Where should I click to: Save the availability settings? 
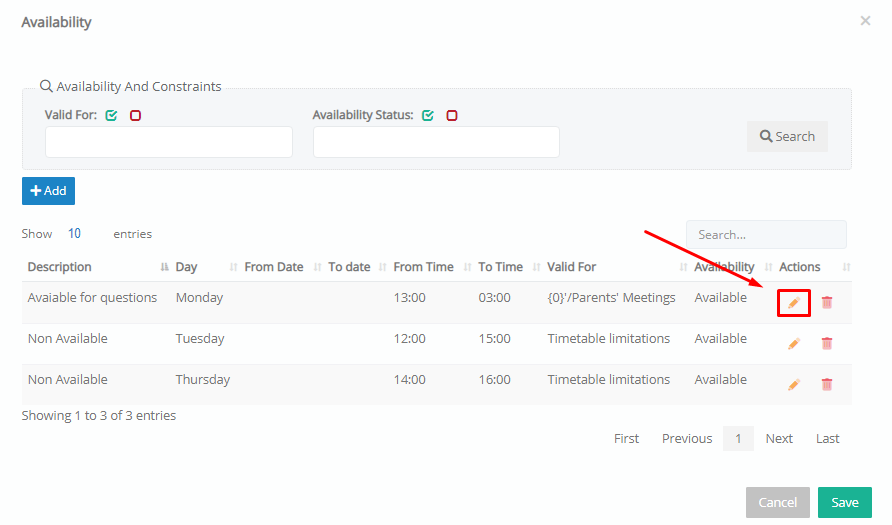click(x=845, y=502)
